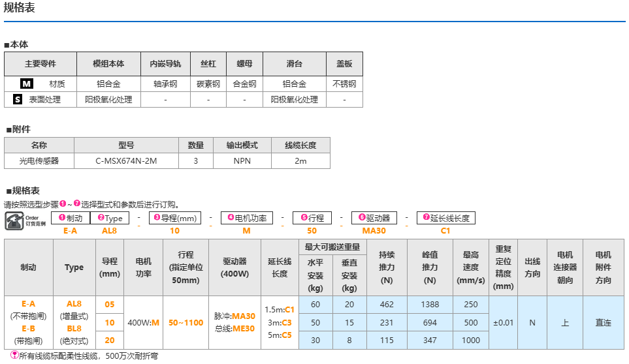Click the step 3 导程(mm) box

[174, 219]
